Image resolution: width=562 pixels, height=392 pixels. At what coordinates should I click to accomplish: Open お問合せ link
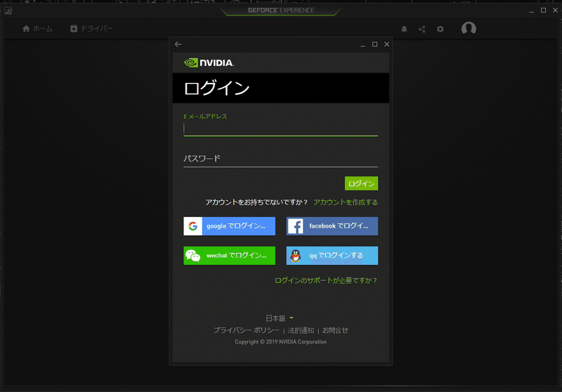(335, 330)
